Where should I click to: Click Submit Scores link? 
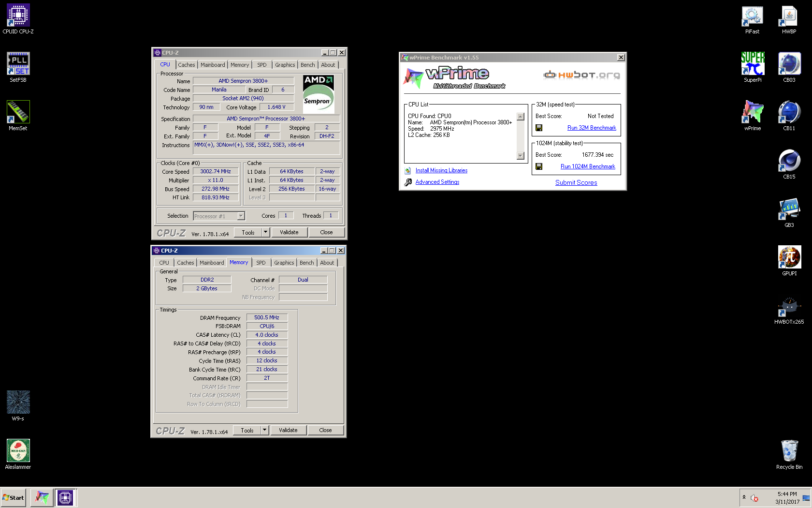click(576, 182)
